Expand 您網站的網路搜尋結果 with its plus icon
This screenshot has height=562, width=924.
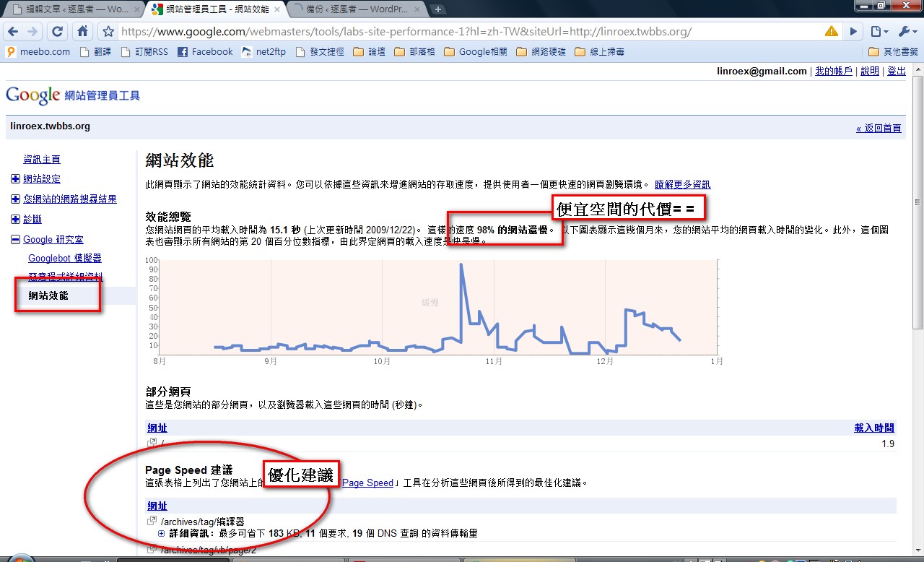(16, 199)
